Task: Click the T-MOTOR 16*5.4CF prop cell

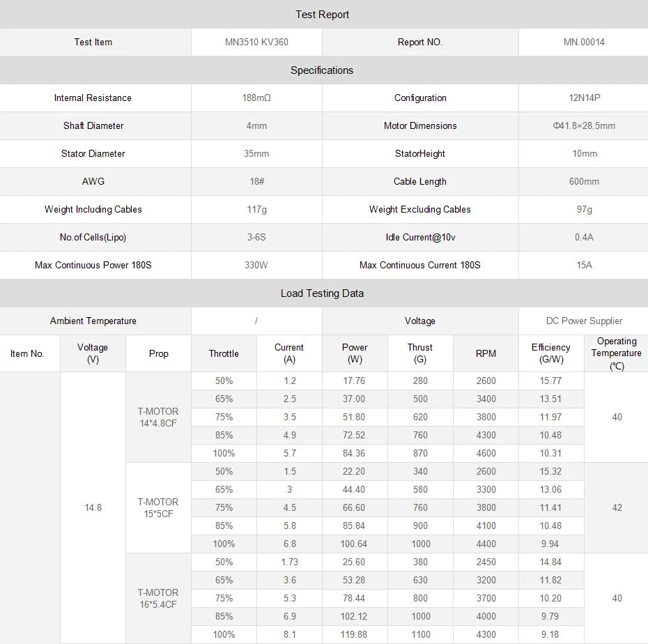Action: click(158, 598)
